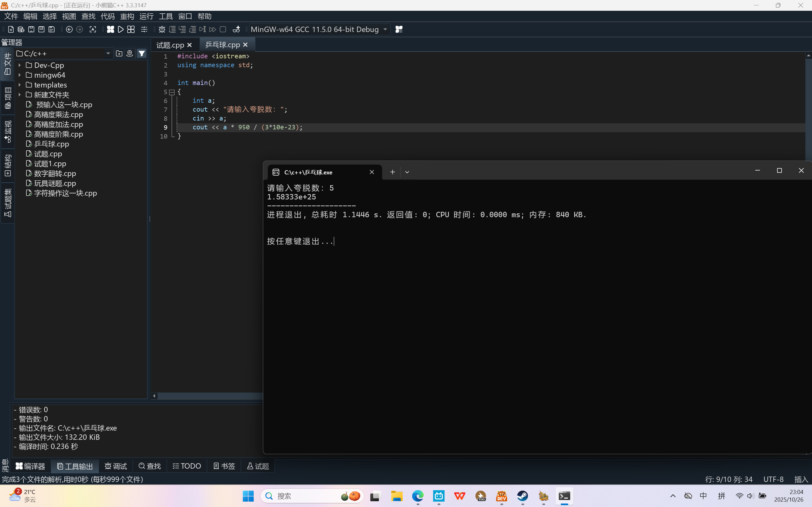Switch to the 试题.cpp editor tab

(170, 45)
